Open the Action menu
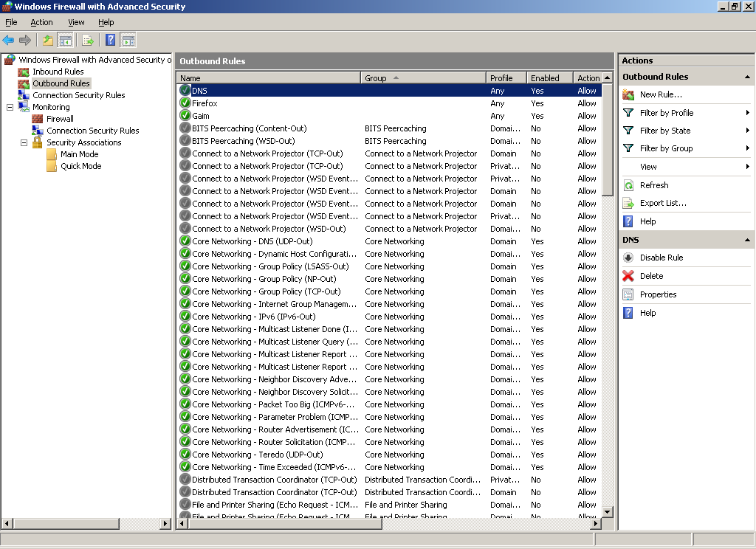The image size is (756, 549). point(41,22)
